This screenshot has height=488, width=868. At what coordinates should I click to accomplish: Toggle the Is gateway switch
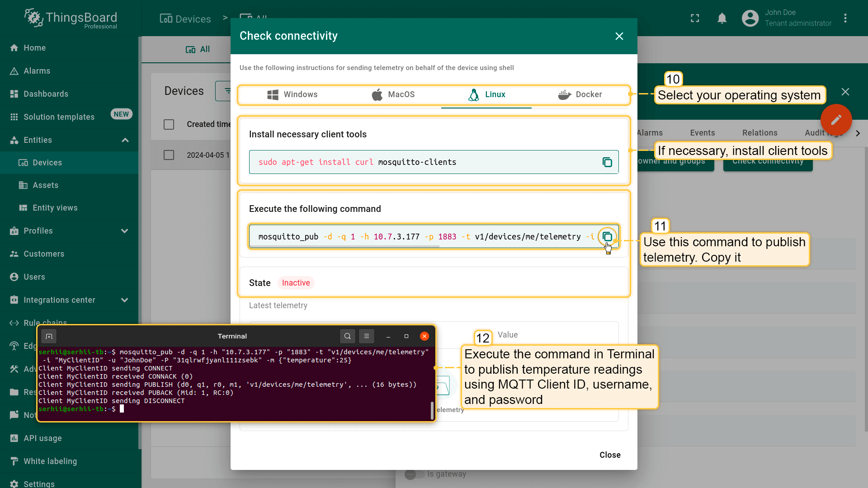[414, 474]
